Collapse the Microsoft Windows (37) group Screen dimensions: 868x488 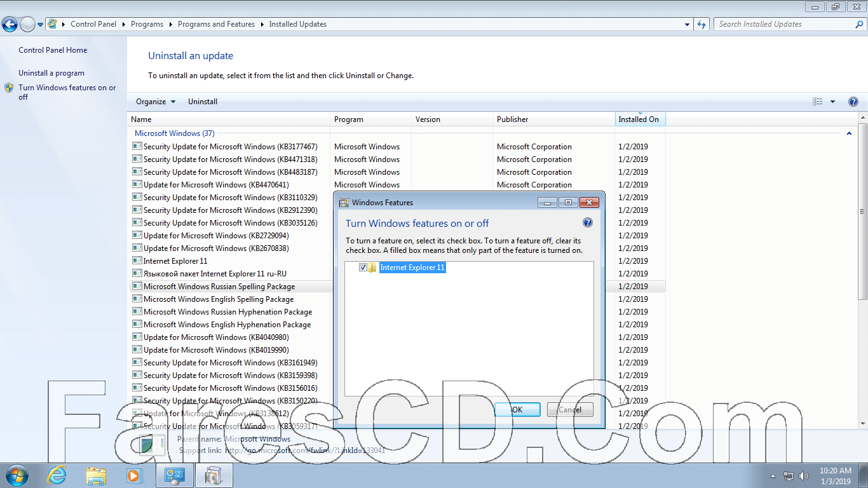(x=175, y=133)
